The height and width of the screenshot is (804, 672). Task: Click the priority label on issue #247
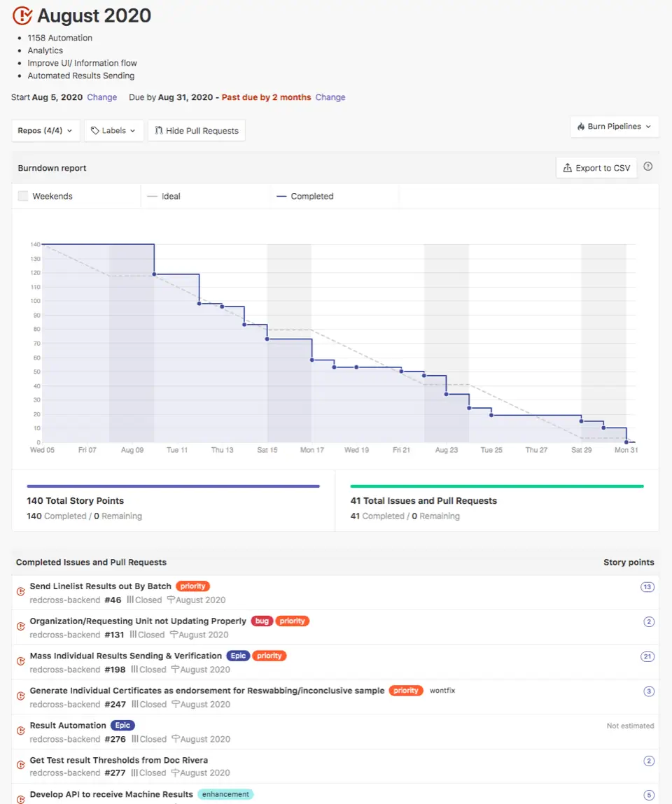(x=406, y=691)
